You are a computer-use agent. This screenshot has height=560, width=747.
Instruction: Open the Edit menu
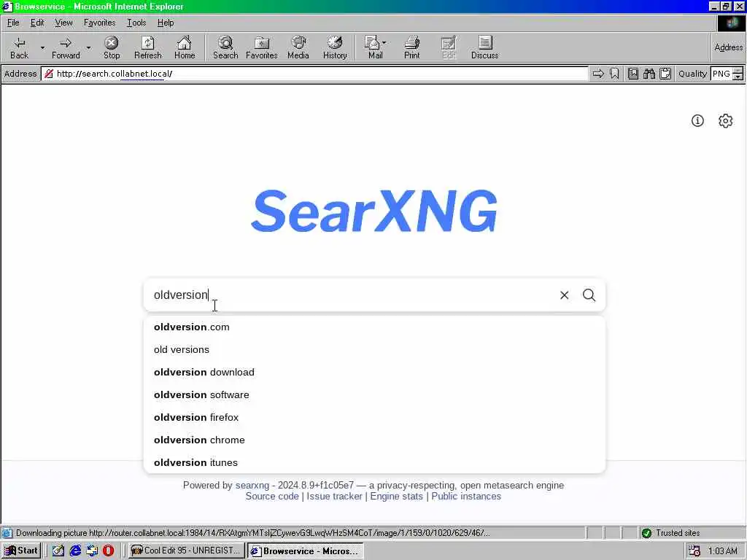37,23
